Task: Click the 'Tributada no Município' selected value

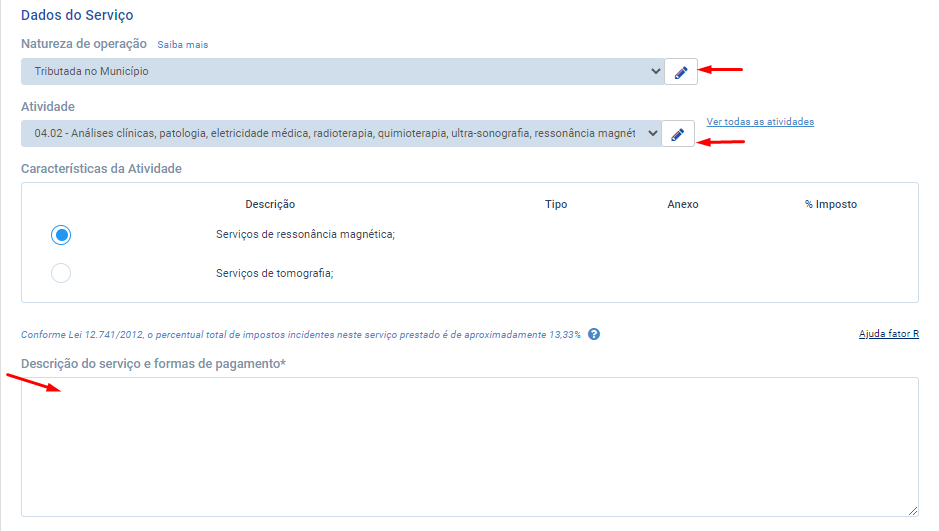Action: (91, 72)
